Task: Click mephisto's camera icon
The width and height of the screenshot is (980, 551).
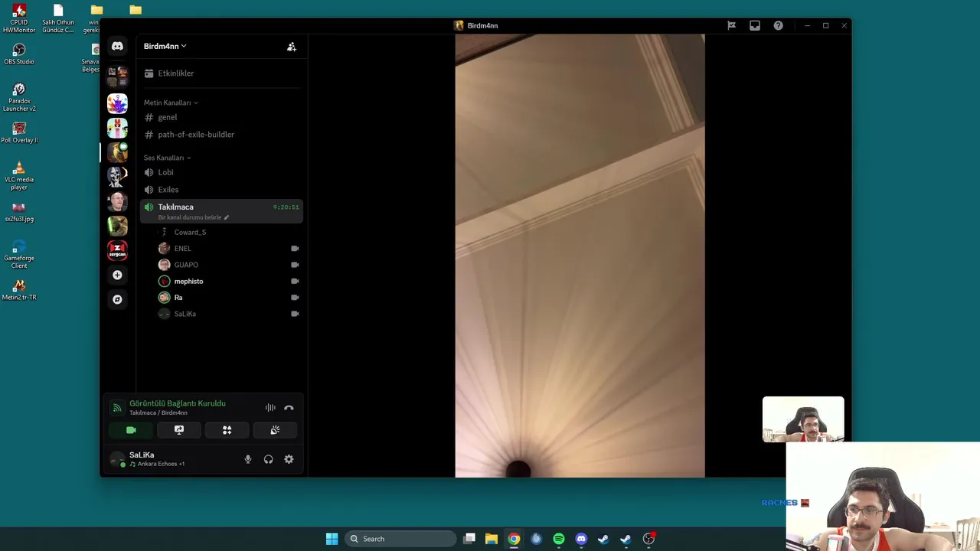Action: point(295,281)
